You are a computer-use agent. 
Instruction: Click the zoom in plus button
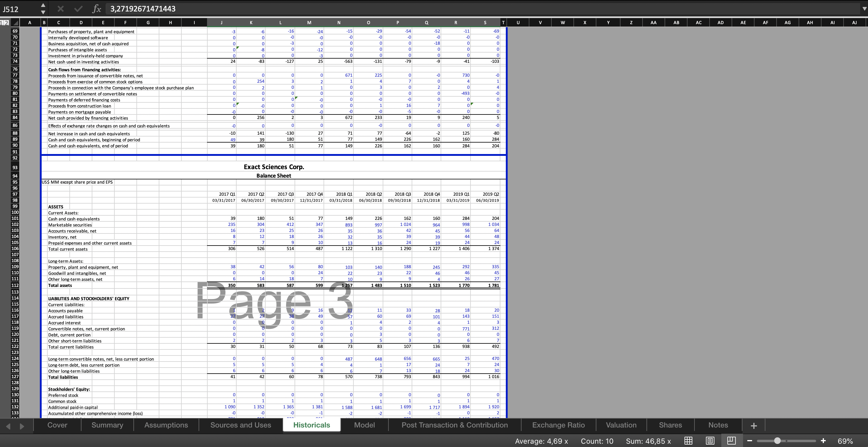tap(823, 441)
